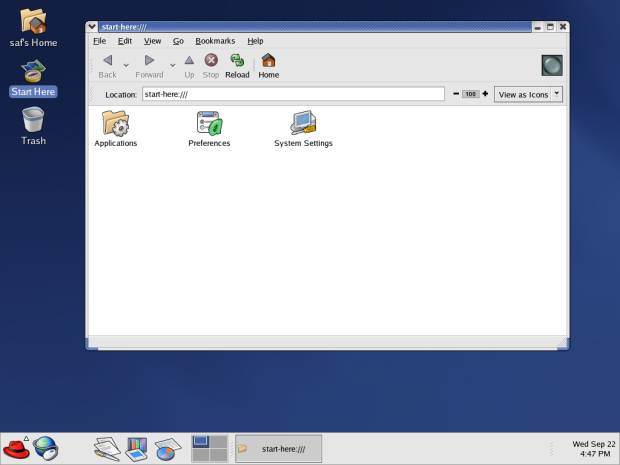Open the View as Icons dropdown
620x465 pixels.
click(x=528, y=95)
